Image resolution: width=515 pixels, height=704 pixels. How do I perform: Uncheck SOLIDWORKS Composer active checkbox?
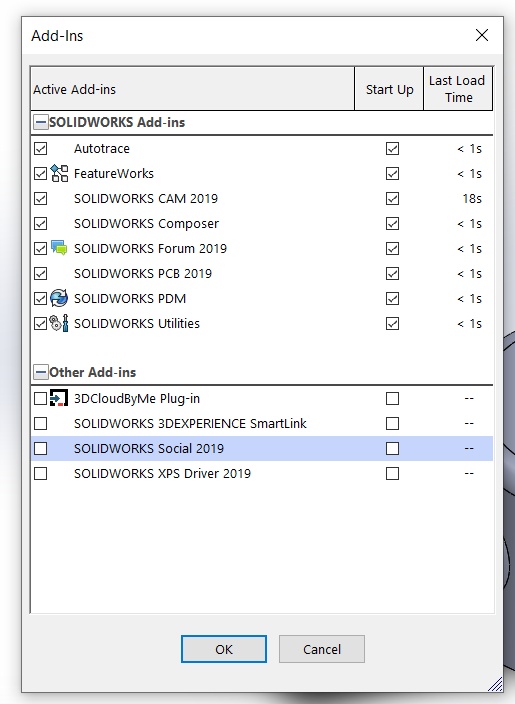(x=40, y=224)
